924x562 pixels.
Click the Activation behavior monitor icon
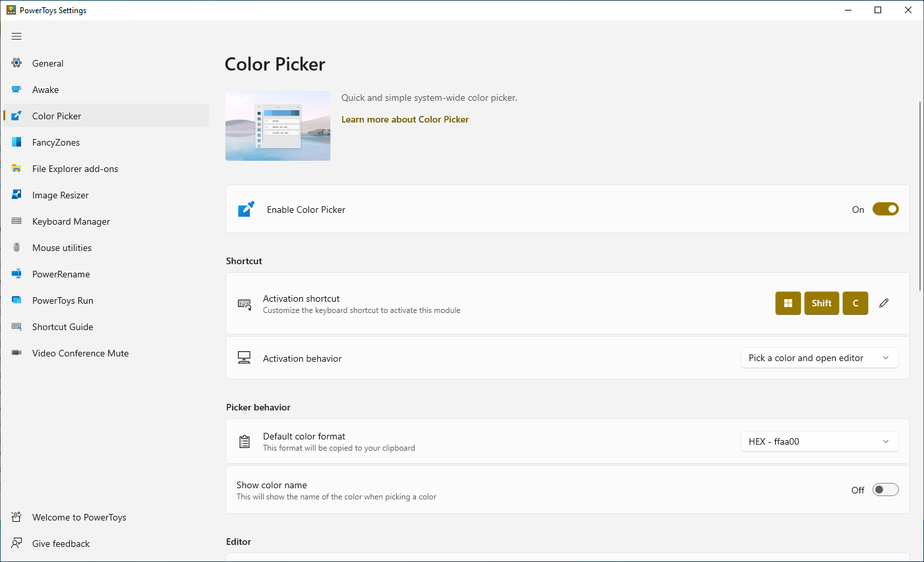point(245,358)
